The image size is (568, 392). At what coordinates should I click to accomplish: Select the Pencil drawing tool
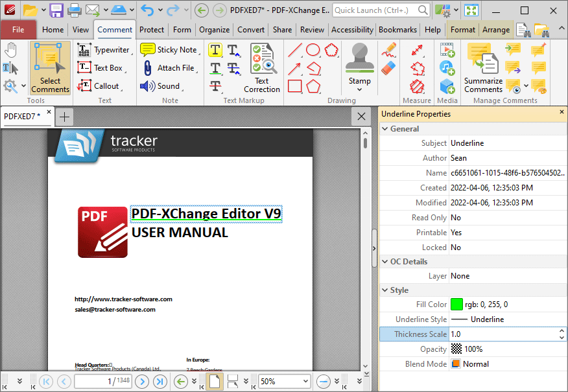388,50
